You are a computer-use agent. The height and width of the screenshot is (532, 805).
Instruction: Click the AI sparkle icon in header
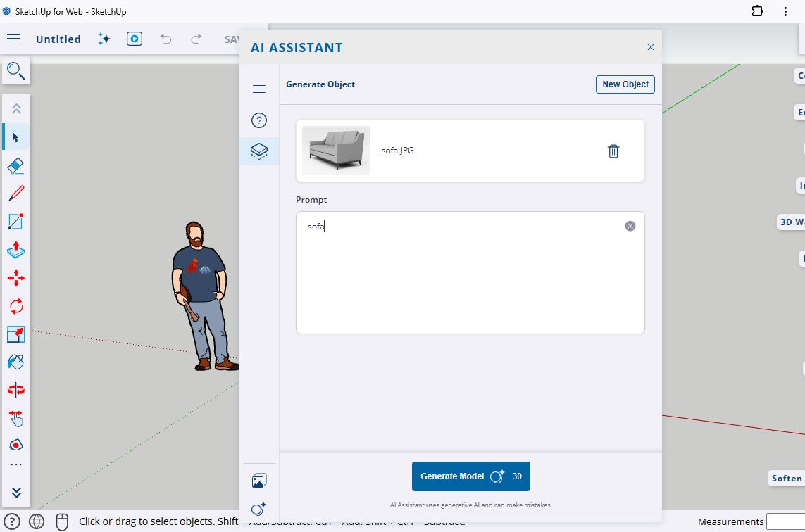pyautogui.click(x=104, y=39)
